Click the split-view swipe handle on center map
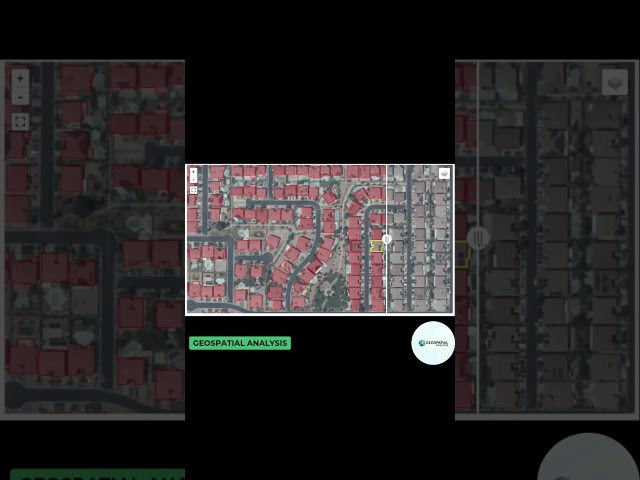640x480 pixels. point(387,239)
